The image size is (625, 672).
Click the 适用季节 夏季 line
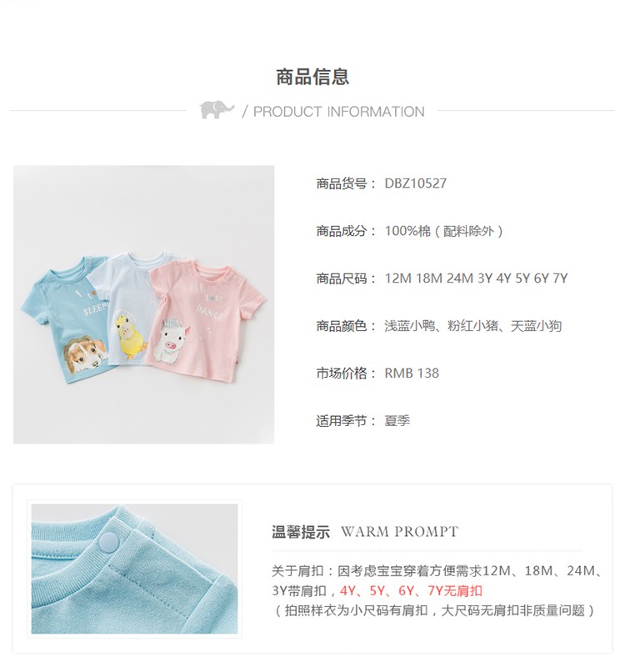362,421
